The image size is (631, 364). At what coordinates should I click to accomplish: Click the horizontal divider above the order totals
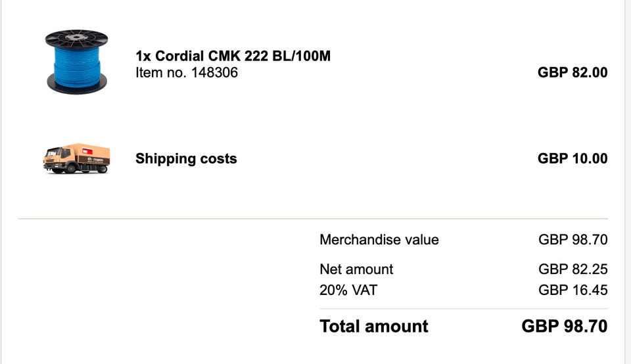pyautogui.click(x=313, y=219)
